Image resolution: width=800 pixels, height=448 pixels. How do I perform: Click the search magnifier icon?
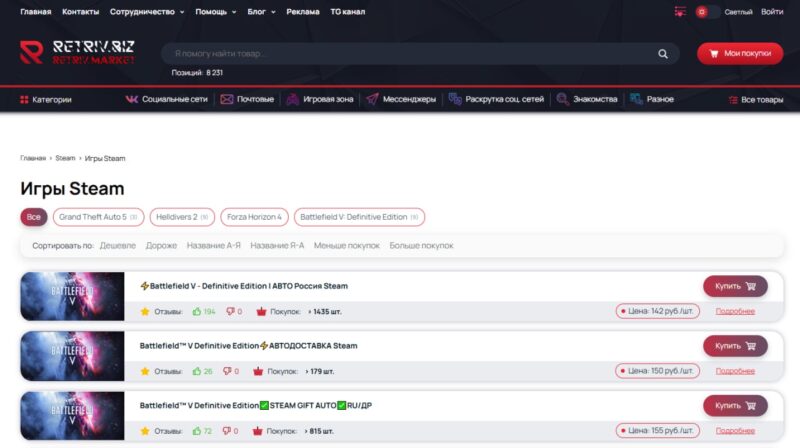[663, 54]
